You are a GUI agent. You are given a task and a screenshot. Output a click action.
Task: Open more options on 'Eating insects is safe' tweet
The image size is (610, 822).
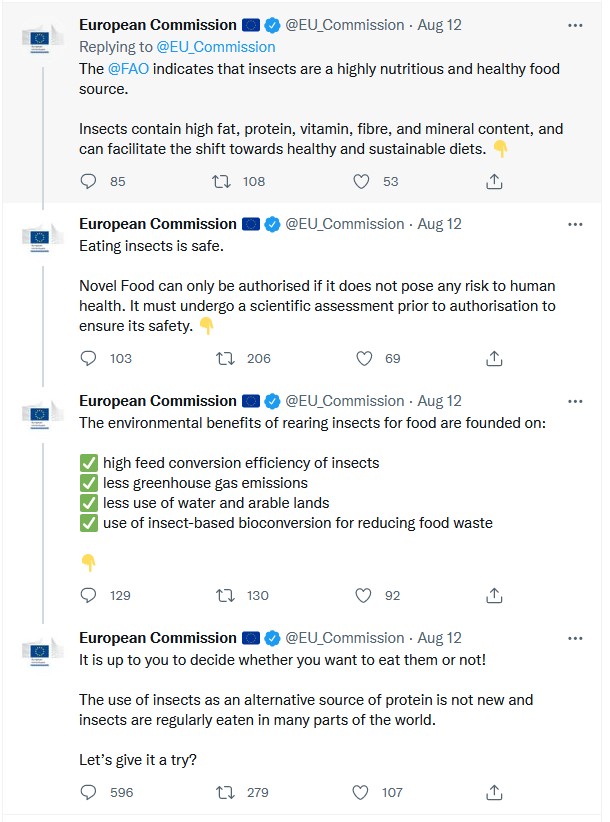[575, 224]
